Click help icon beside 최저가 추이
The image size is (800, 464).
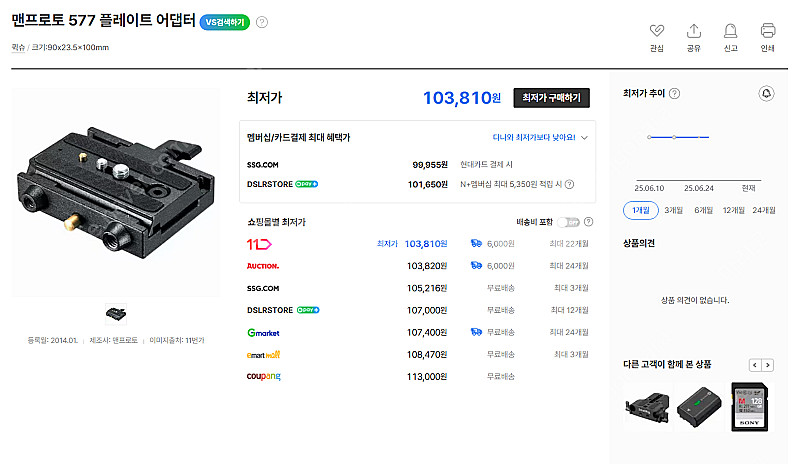(674, 93)
